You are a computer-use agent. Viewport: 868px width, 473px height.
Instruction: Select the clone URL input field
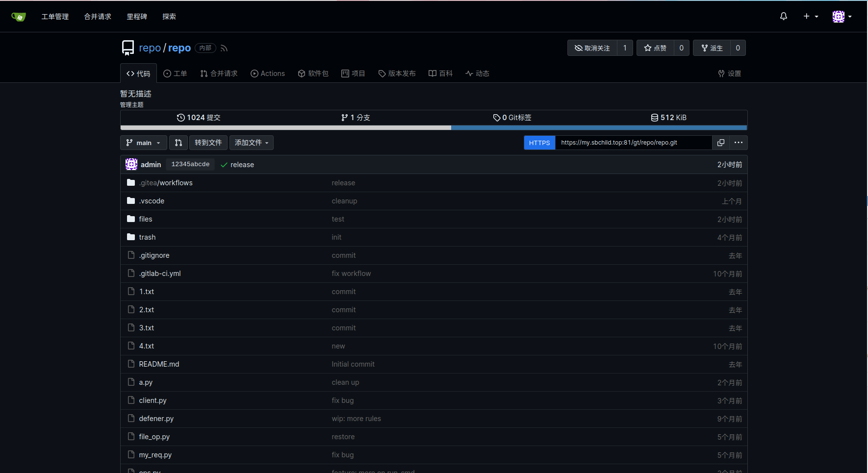(633, 143)
